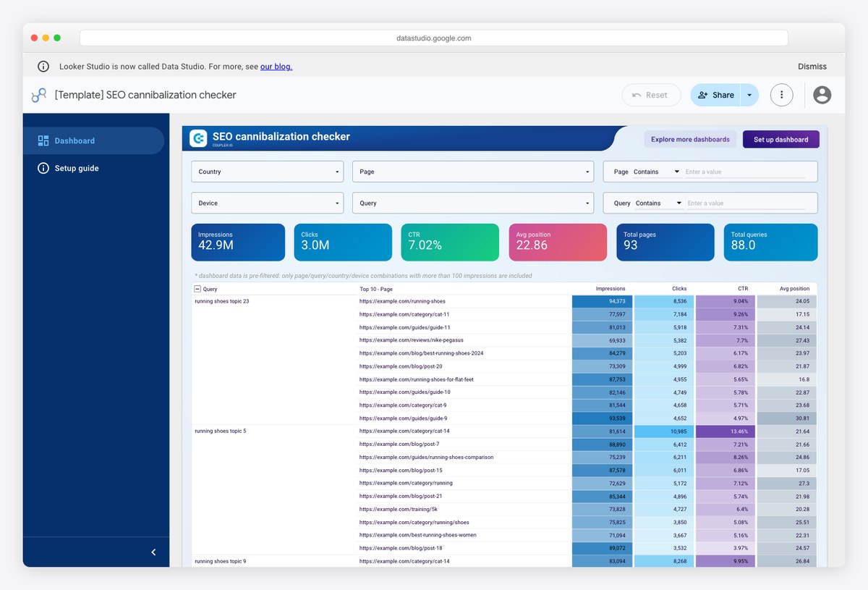The width and height of the screenshot is (868, 590).
Task: Dismiss the notification banner
Action: (x=812, y=67)
